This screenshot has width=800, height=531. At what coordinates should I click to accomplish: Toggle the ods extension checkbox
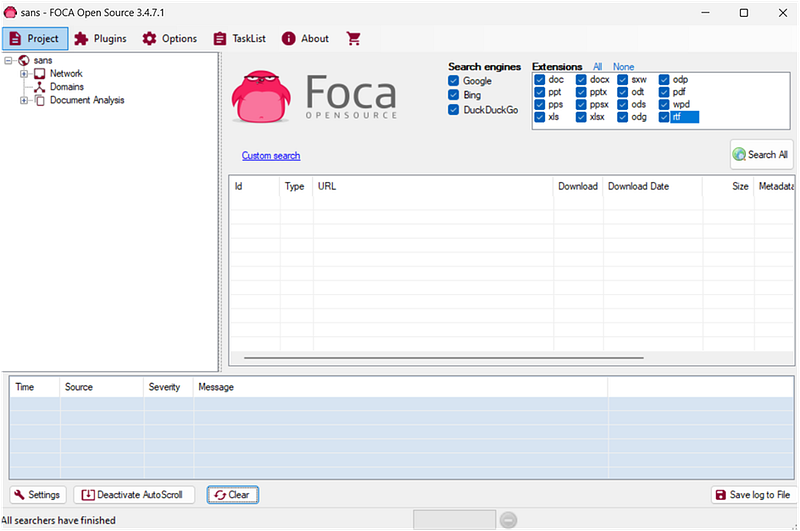tap(622, 105)
